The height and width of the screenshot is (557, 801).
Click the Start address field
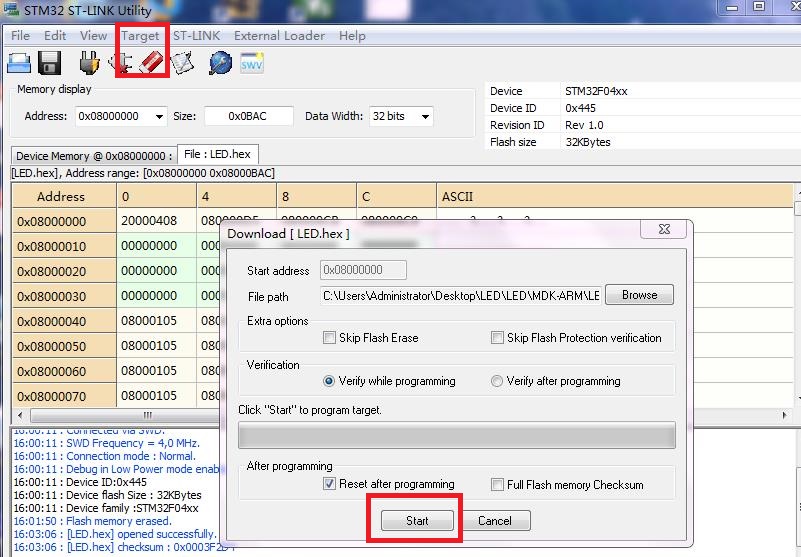pos(363,270)
